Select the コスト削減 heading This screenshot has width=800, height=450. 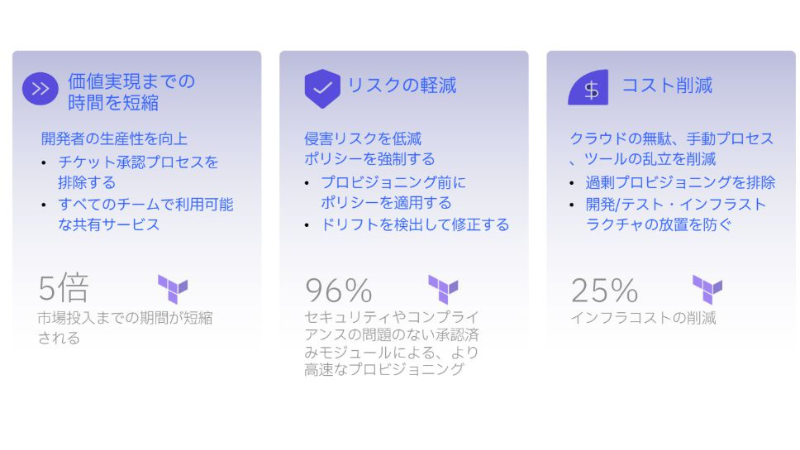tap(667, 86)
